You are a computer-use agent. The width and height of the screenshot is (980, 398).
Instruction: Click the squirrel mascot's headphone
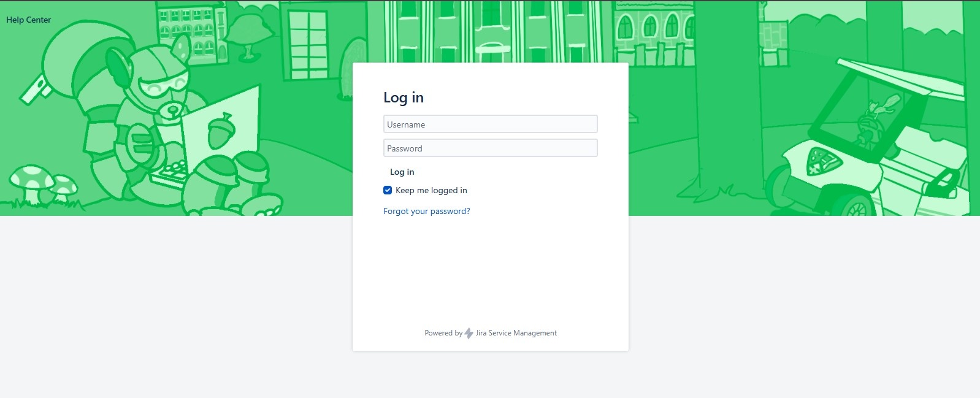pyautogui.click(x=118, y=66)
